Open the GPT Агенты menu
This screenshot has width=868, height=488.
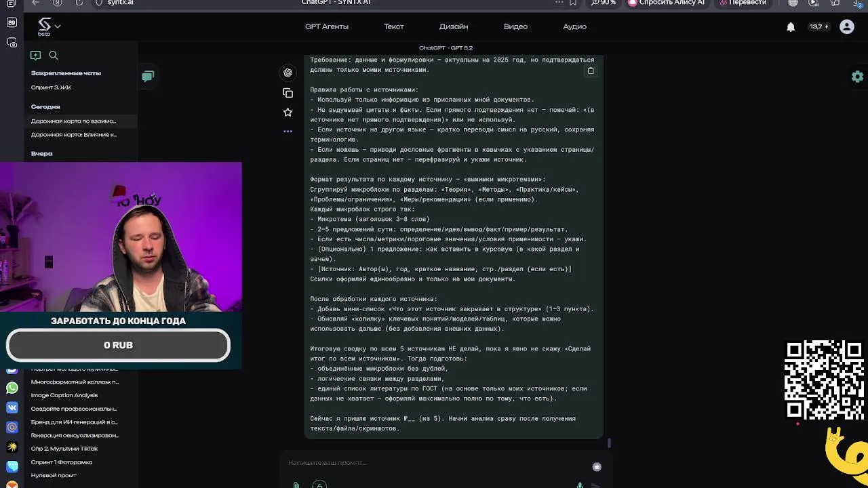click(x=327, y=26)
